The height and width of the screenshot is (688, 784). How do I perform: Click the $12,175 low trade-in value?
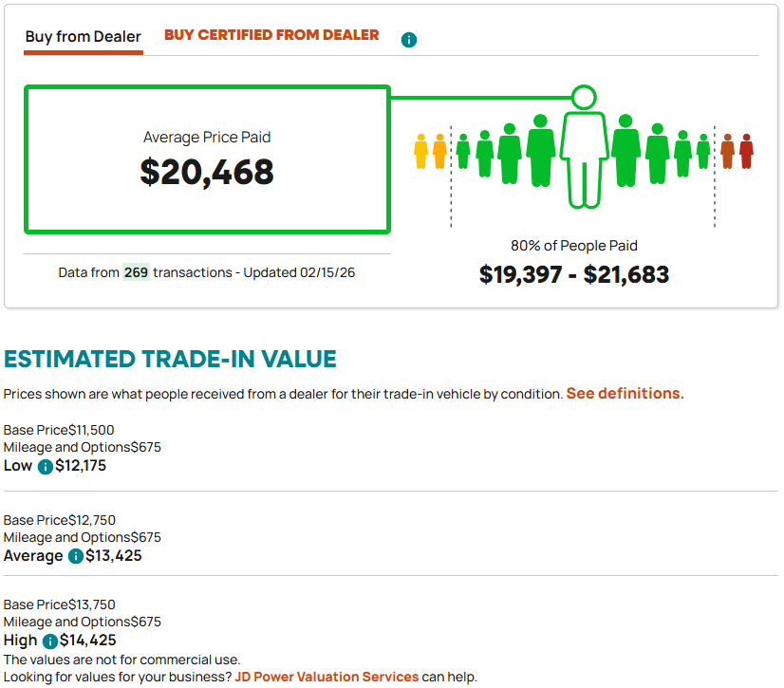(84, 467)
